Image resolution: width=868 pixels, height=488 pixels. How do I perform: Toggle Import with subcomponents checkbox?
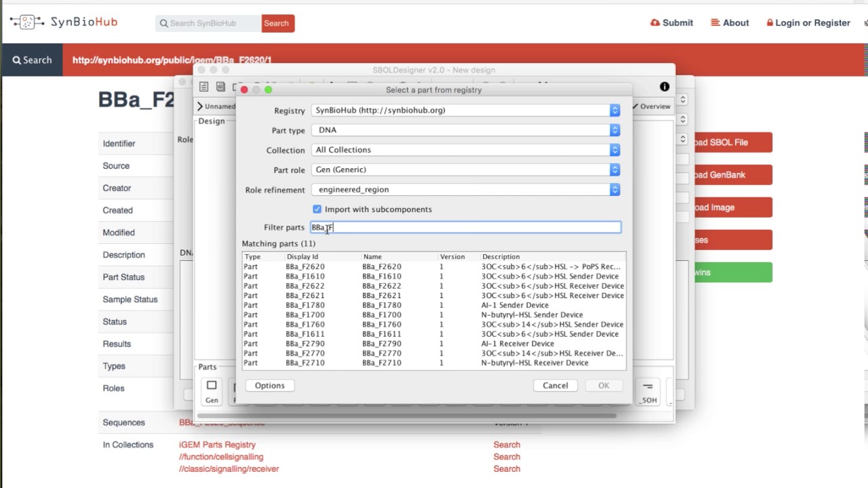[x=317, y=209]
